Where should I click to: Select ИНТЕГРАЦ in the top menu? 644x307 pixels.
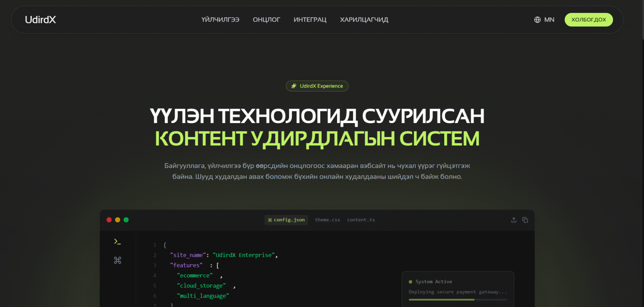(310, 20)
